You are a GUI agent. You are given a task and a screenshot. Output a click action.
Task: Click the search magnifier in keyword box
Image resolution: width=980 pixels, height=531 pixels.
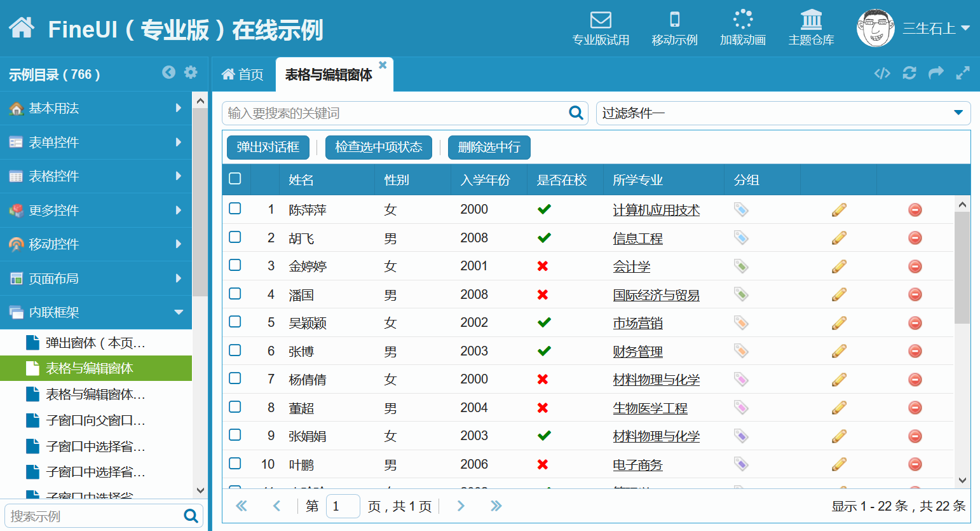tap(576, 113)
